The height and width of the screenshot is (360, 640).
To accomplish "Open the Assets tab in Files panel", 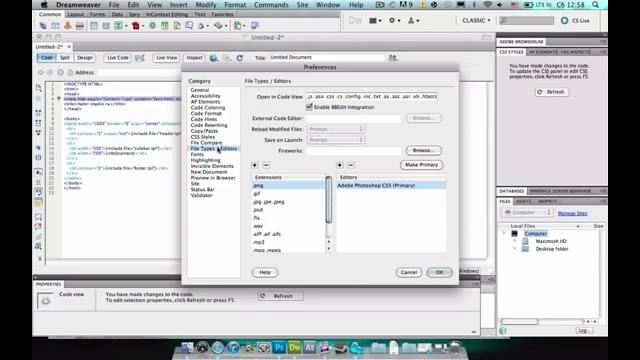I will point(523,202).
